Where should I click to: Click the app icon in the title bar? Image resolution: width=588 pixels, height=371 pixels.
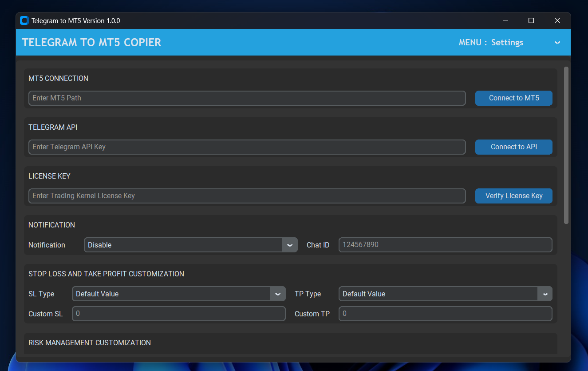pyautogui.click(x=24, y=20)
